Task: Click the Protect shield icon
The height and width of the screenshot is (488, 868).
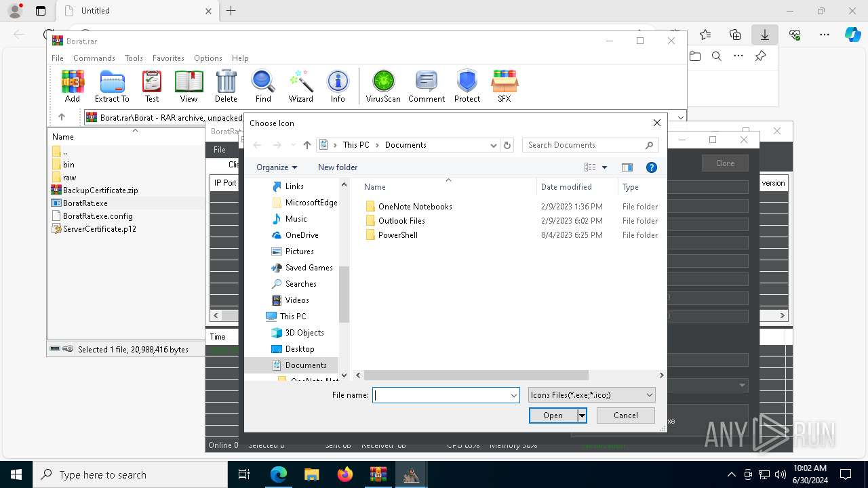Action: tap(467, 86)
